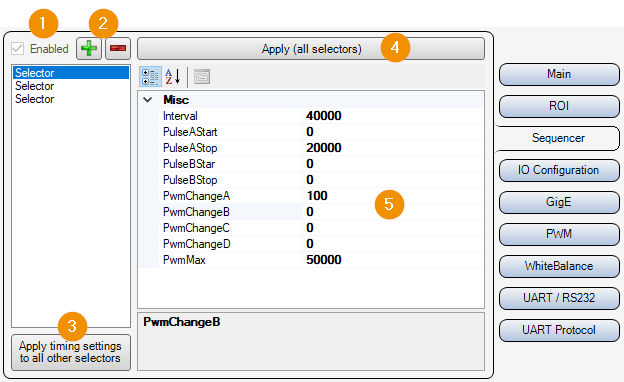Edit the PulseAStop value 20000
Image resolution: width=624 pixels, height=382 pixels.
coord(393,148)
